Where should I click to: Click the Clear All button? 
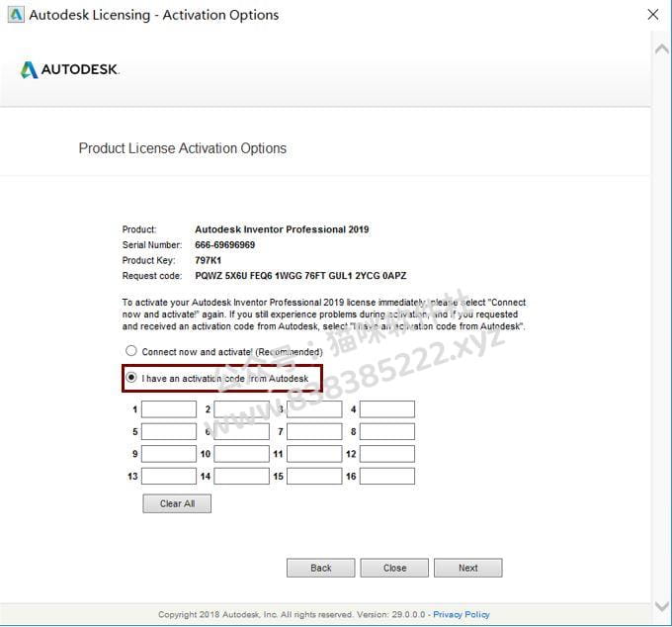177,503
